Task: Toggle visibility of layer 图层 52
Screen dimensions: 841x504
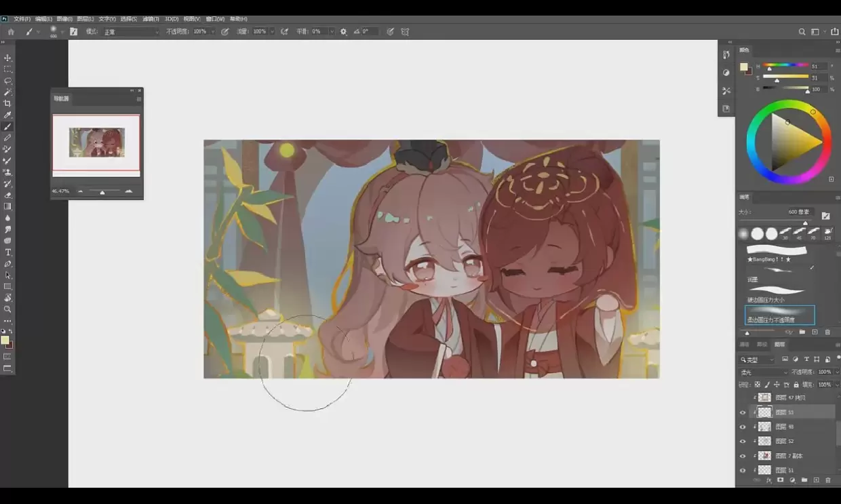Action: click(742, 442)
